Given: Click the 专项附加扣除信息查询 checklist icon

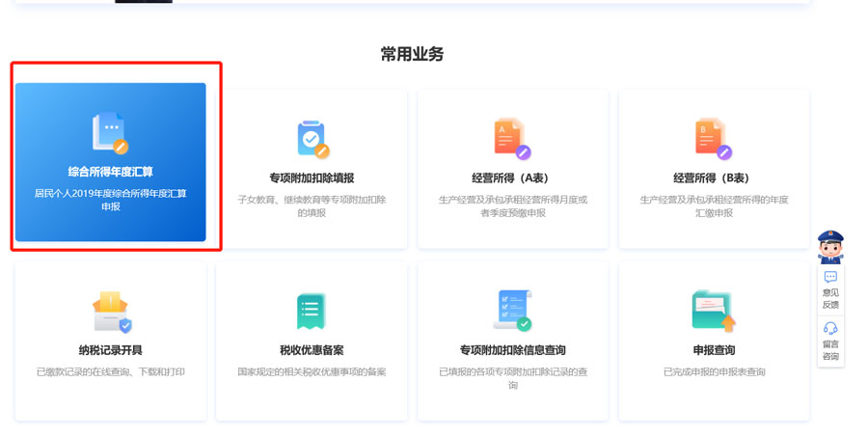Looking at the screenshot, I should point(512,311).
